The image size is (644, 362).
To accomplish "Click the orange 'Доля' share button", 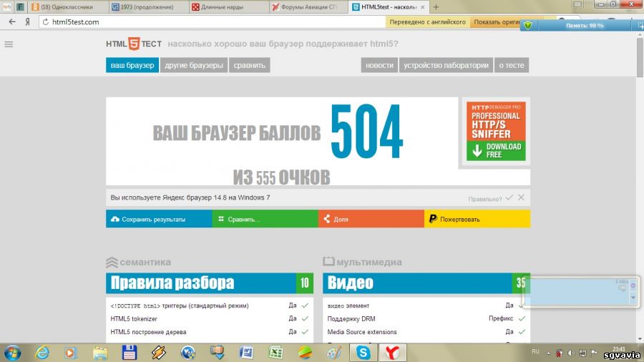I will pos(371,219).
